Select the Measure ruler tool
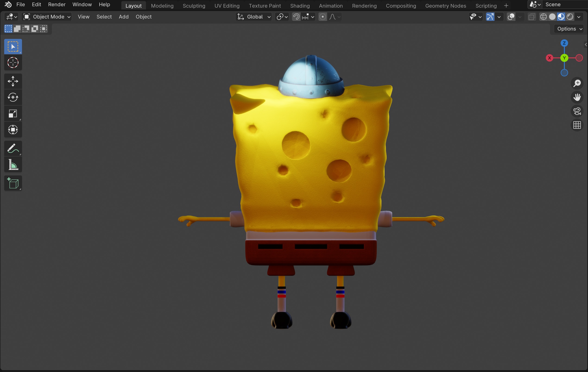588x372 pixels. (13, 164)
